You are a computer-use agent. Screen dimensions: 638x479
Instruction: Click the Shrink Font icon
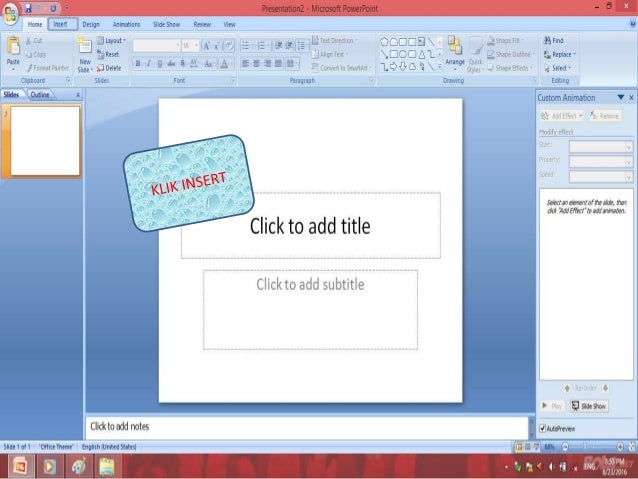(x=217, y=46)
